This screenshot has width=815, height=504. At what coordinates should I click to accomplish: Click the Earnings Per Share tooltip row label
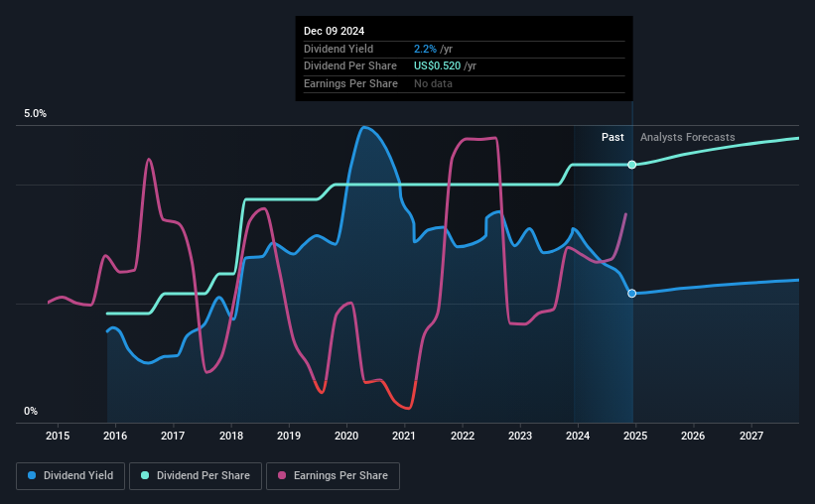point(350,83)
